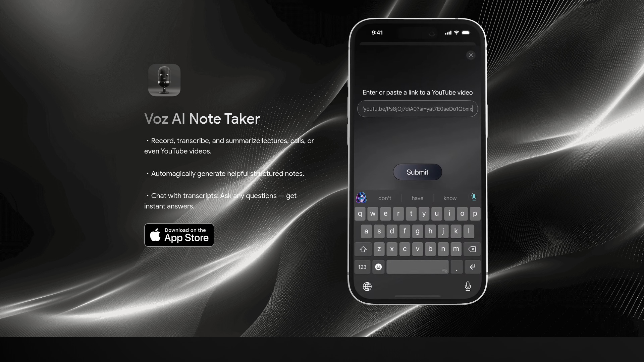
Task: Tap the shift/caps lock icon on keyboard
Action: pos(363,249)
